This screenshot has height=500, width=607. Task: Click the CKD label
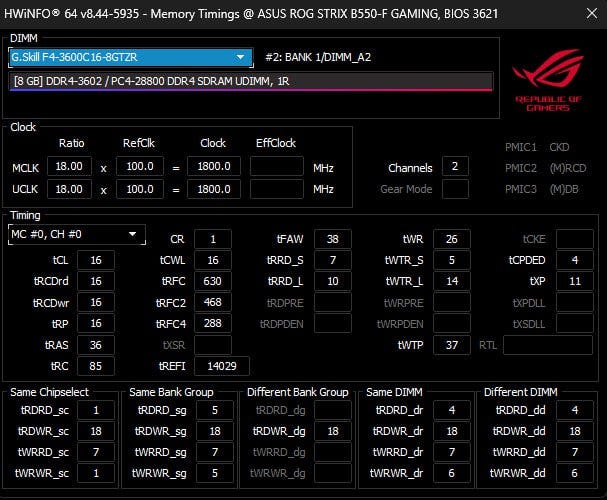(559, 147)
